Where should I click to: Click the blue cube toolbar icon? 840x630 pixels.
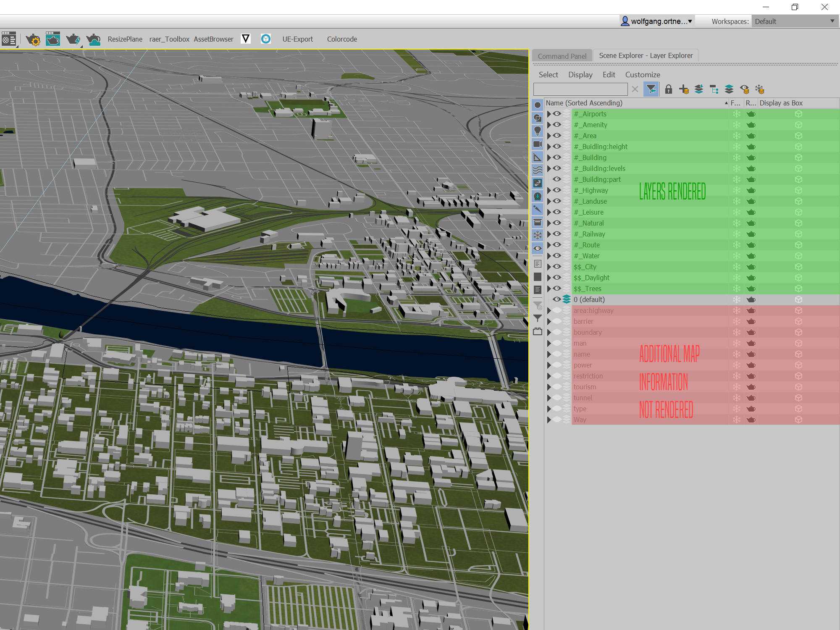click(266, 39)
